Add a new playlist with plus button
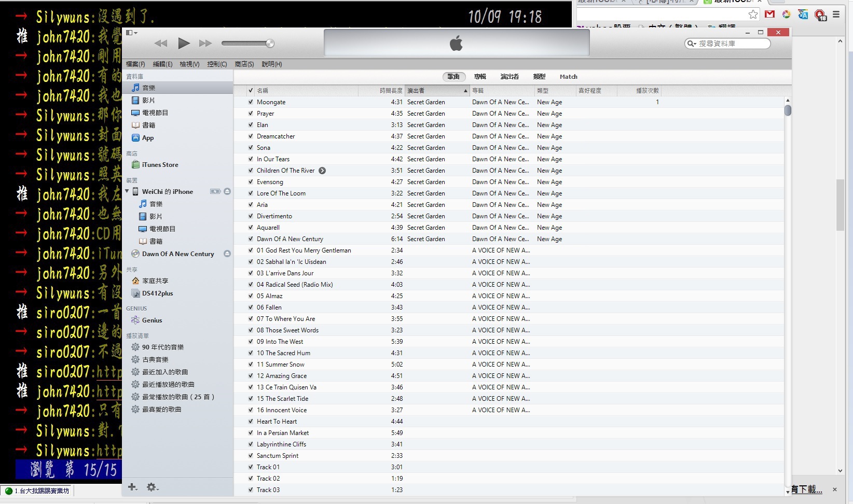The width and height of the screenshot is (853, 504). (x=132, y=487)
